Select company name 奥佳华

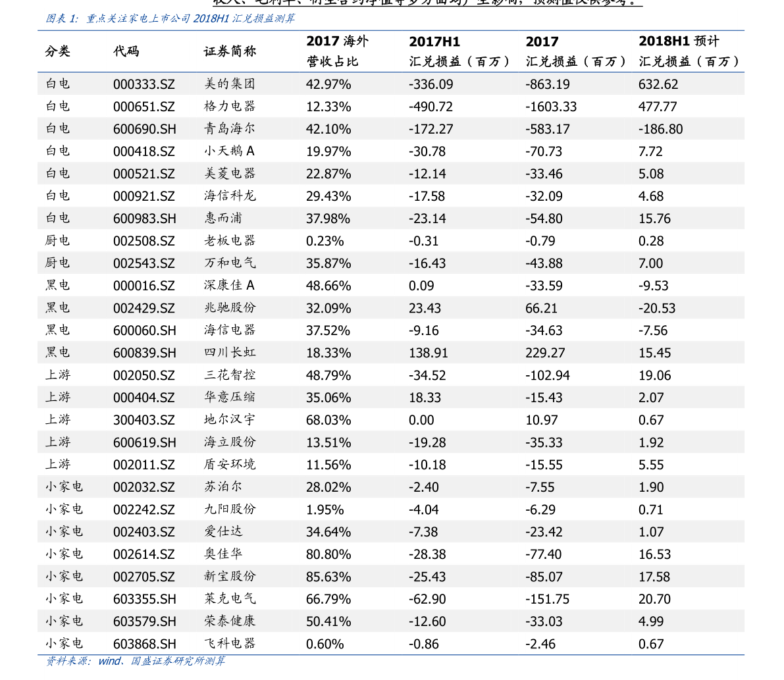223,554
